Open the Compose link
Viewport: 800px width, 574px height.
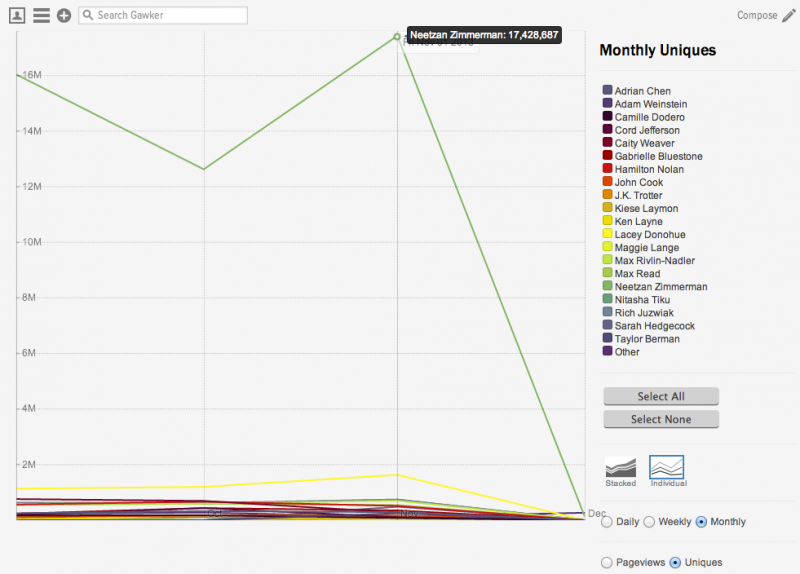pyautogui.click(x=757, y=15)
